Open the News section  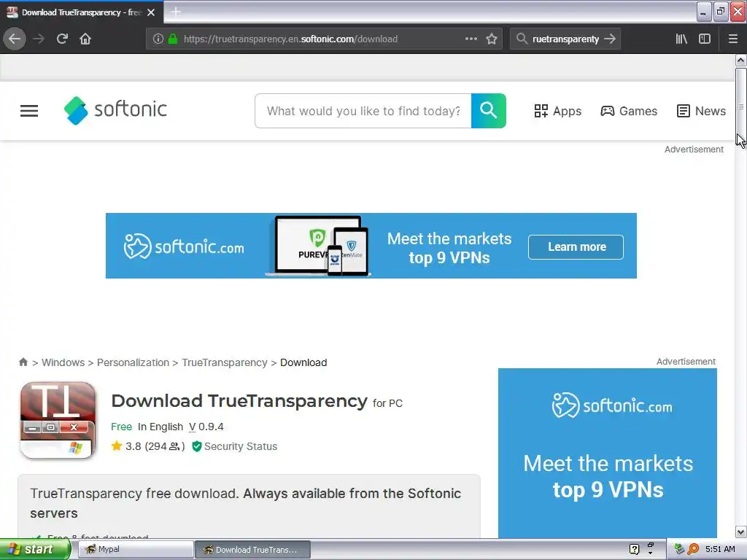click(701, 111)
